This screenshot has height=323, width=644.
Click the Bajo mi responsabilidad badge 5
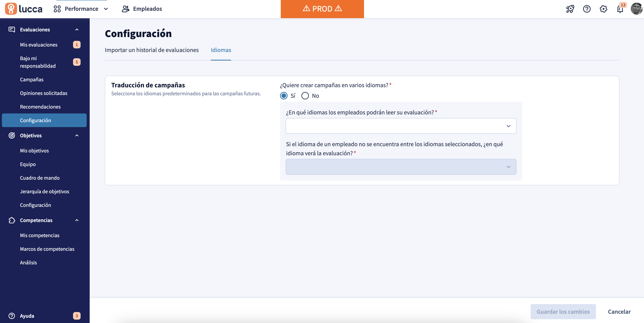[77, 62]
